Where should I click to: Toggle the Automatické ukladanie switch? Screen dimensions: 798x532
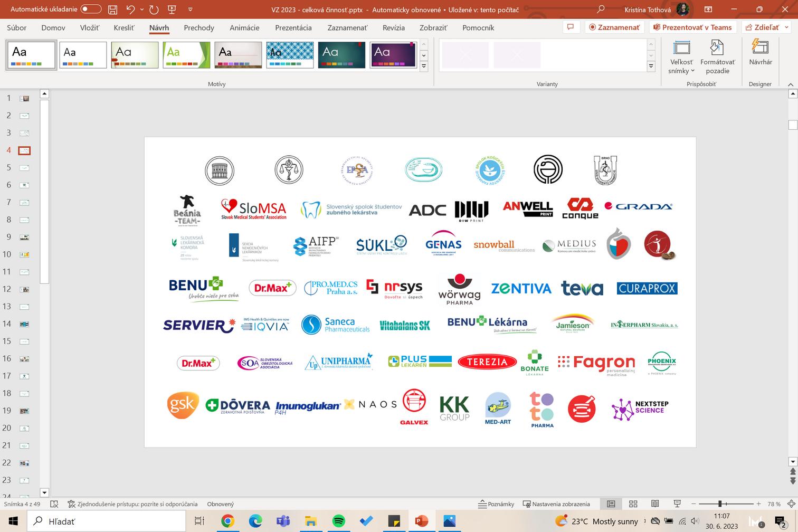click(x=91, y=9)
